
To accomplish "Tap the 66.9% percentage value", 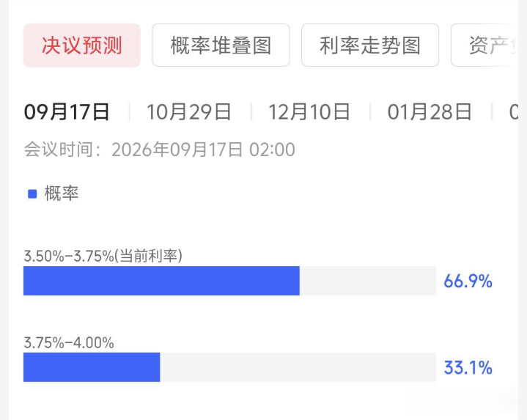I will pyautogui.click(x=468, y=281).
